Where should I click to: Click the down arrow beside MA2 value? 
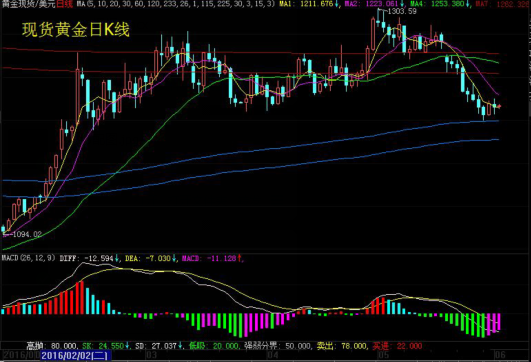[x=402, y=4]
